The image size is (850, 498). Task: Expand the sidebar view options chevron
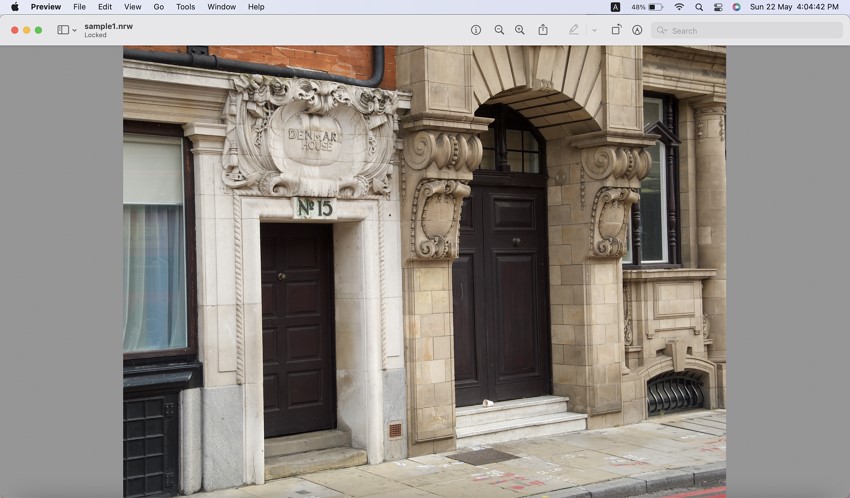[x=74, y=30]
